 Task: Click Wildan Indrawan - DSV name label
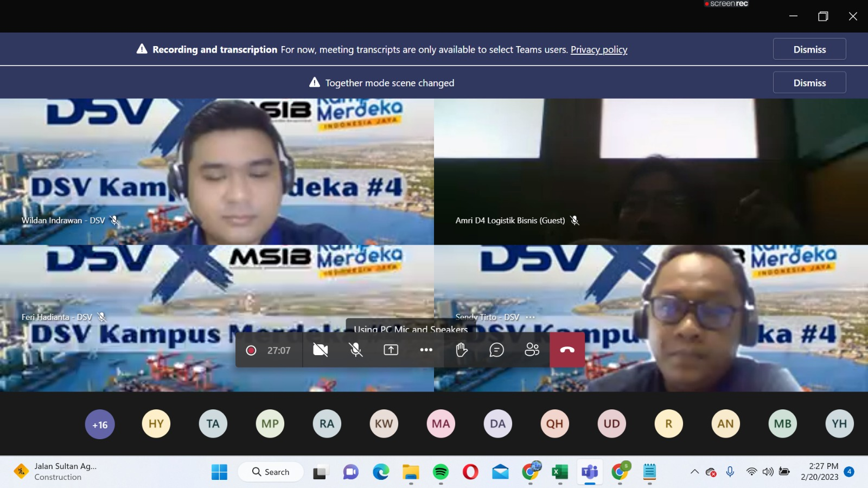coord(63,221)
